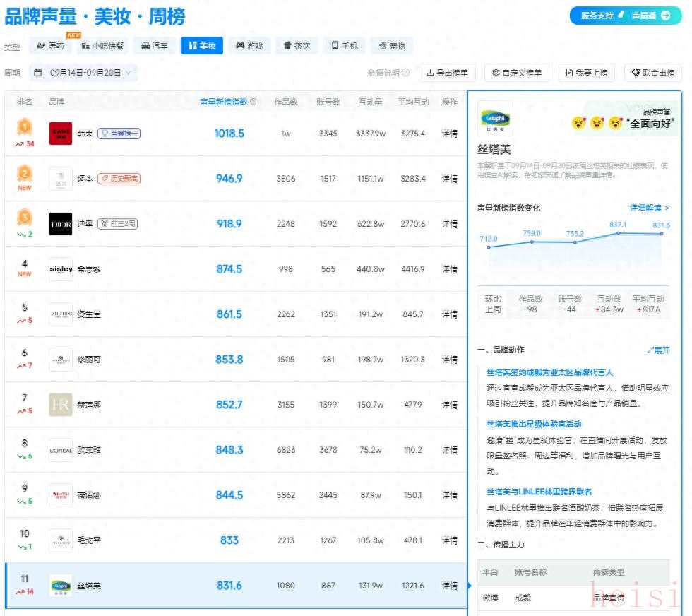Click help icon beside 声量新榜指数 header
Viewport: 692px width, 616px height.
(x=253, y=102)
